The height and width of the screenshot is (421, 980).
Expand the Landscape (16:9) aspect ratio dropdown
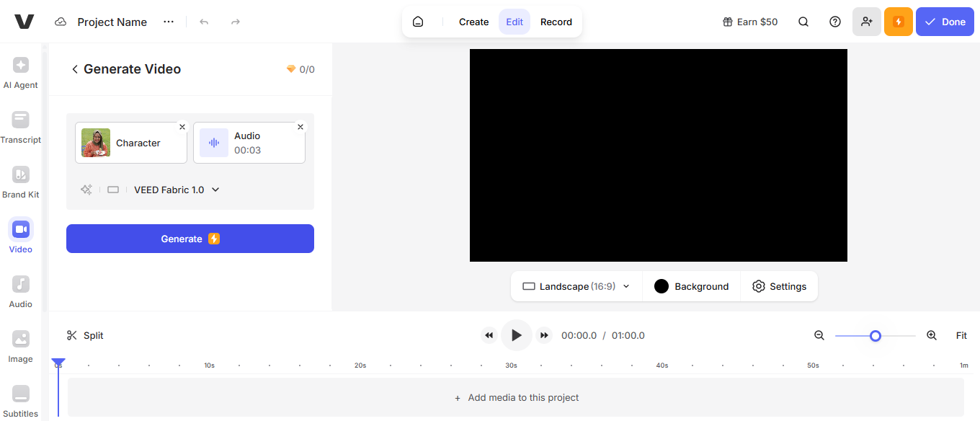(x=575, y=286)
